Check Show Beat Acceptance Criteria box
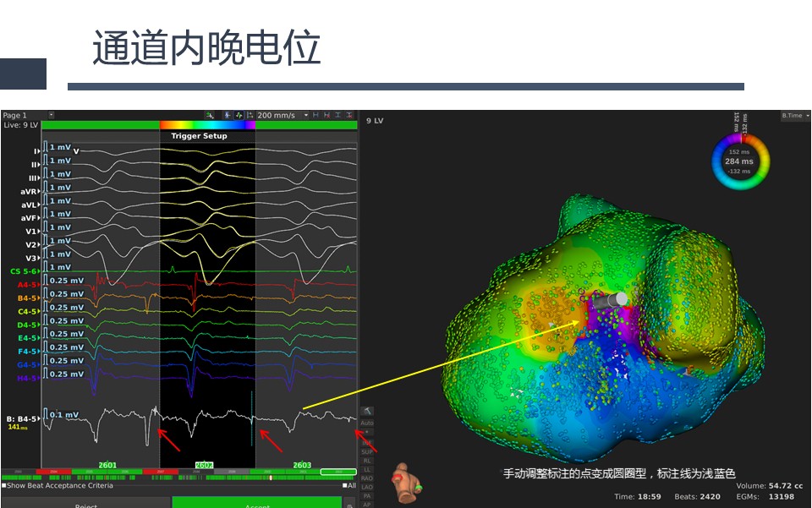This screenshot has width=812, height=508. 4,486
